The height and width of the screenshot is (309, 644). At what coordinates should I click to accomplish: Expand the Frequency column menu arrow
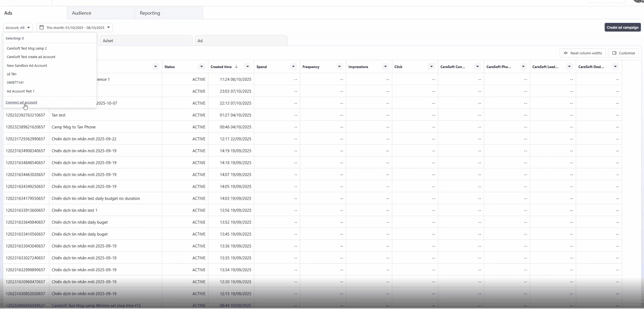click(339, 67)
